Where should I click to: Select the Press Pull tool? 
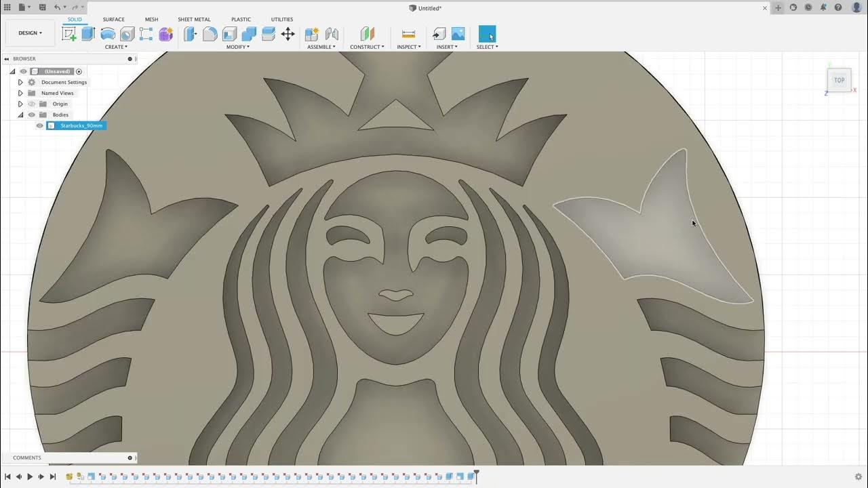191,34
